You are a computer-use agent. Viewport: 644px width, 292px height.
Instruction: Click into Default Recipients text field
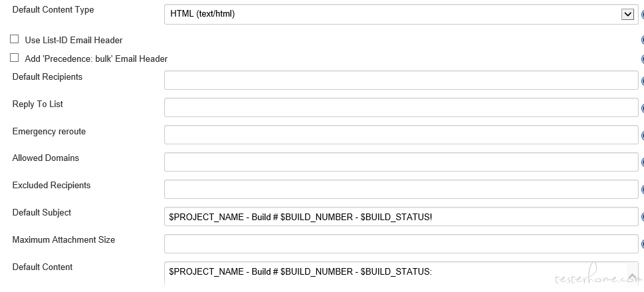(401, 80)
